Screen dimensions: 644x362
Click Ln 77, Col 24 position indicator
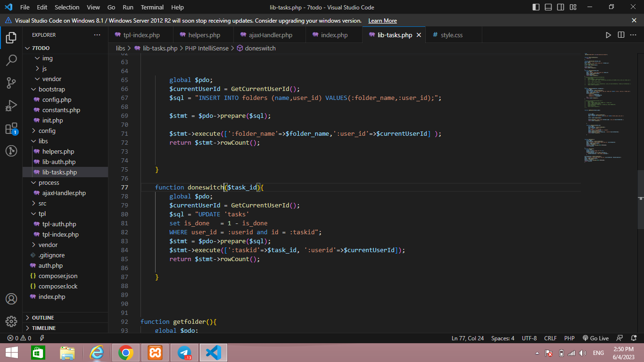point(468,338)
